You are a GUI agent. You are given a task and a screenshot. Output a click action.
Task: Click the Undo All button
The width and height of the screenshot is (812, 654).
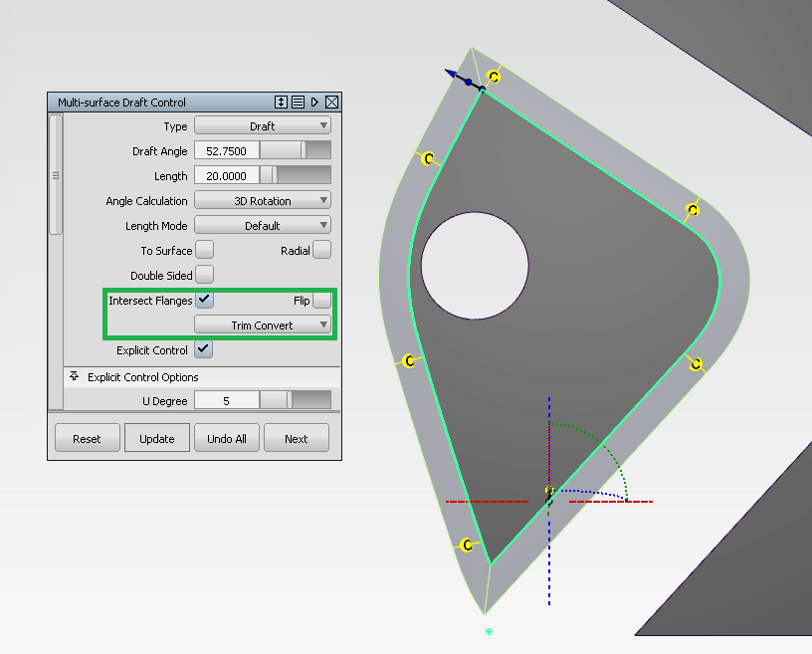pyautogui.click(x=227, y=437)
